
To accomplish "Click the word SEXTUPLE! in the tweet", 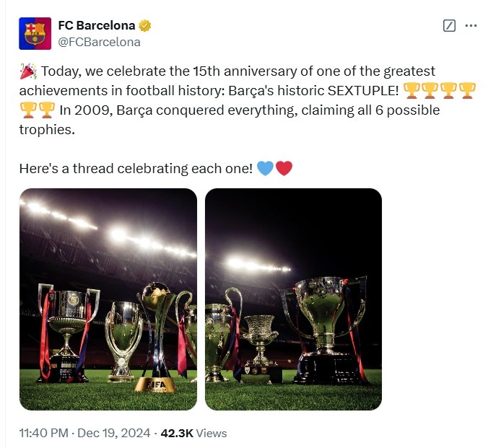I will point(362,91).
